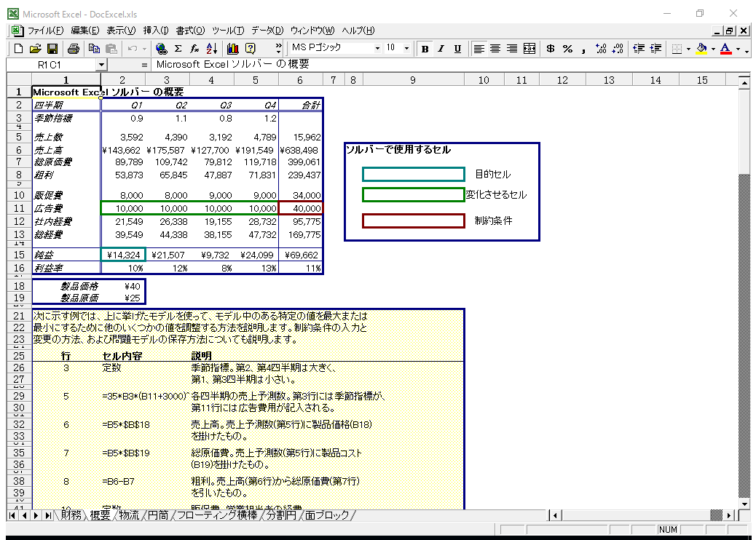
Task: Click the Sort Ascending icon
Action: (212, 49)
